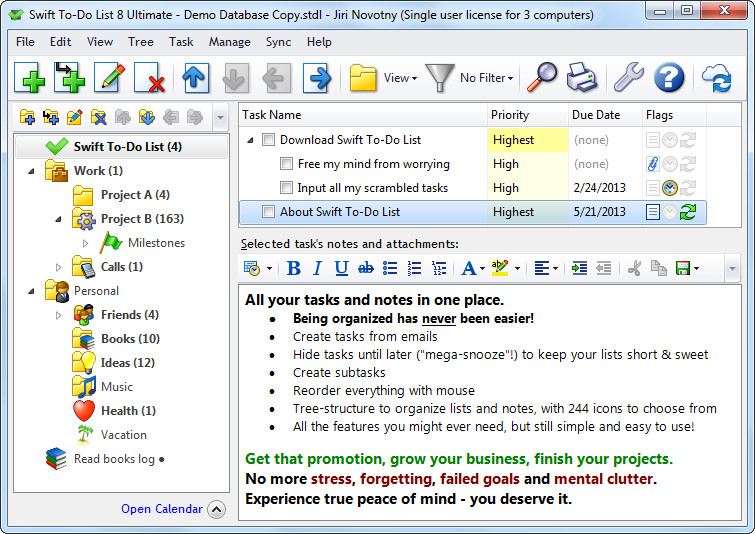Click the recurrence flag of About Swift To-Do List
This screenshot has width=755, height=534.
(x=688, y=212)
